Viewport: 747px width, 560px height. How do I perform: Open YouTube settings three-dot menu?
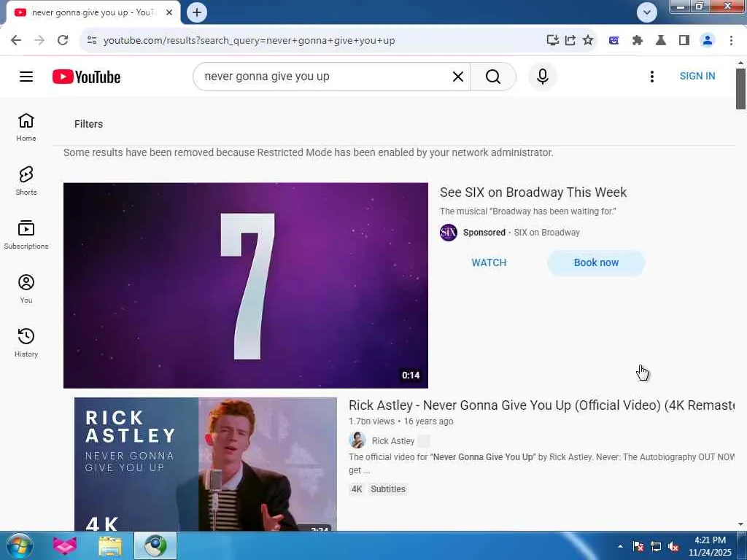click(651, 76)
